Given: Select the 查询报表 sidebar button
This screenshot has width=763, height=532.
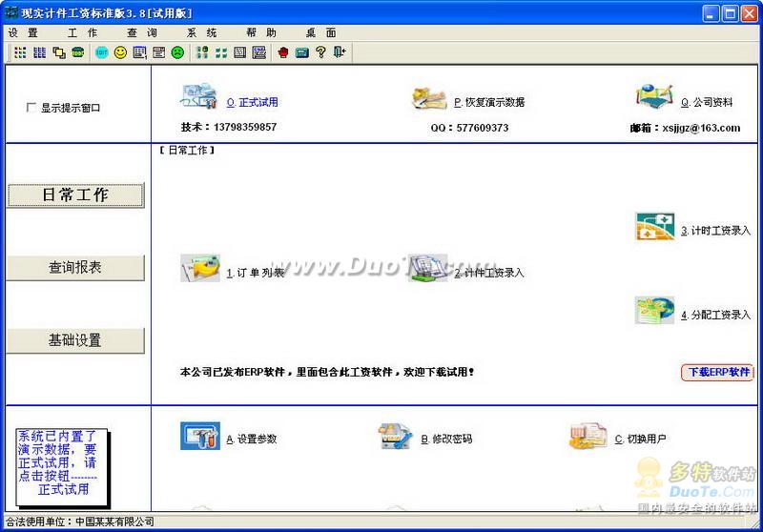Looking at the screenshot, I should click(x=75, y=268).
